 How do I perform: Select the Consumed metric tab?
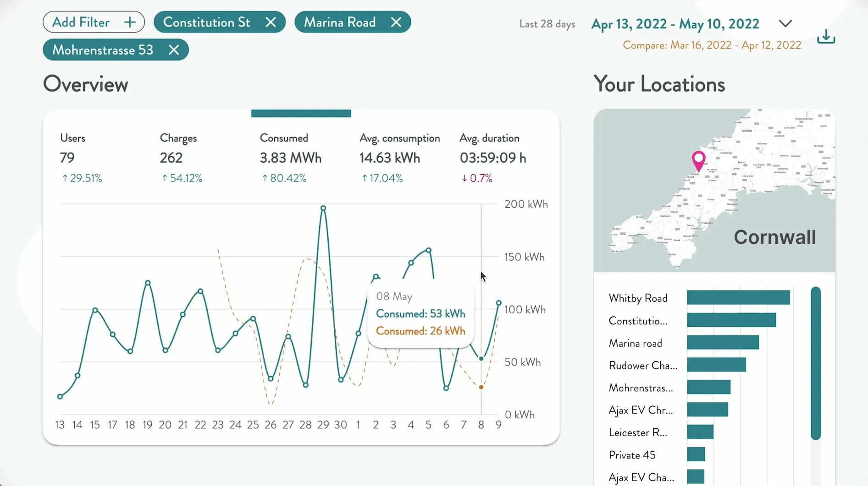[301, 158]
